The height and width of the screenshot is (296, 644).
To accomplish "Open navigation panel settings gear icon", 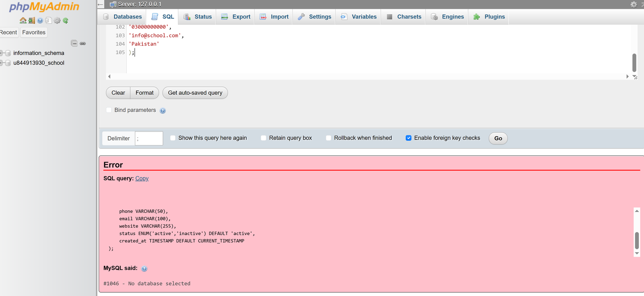I will [57, 21].
